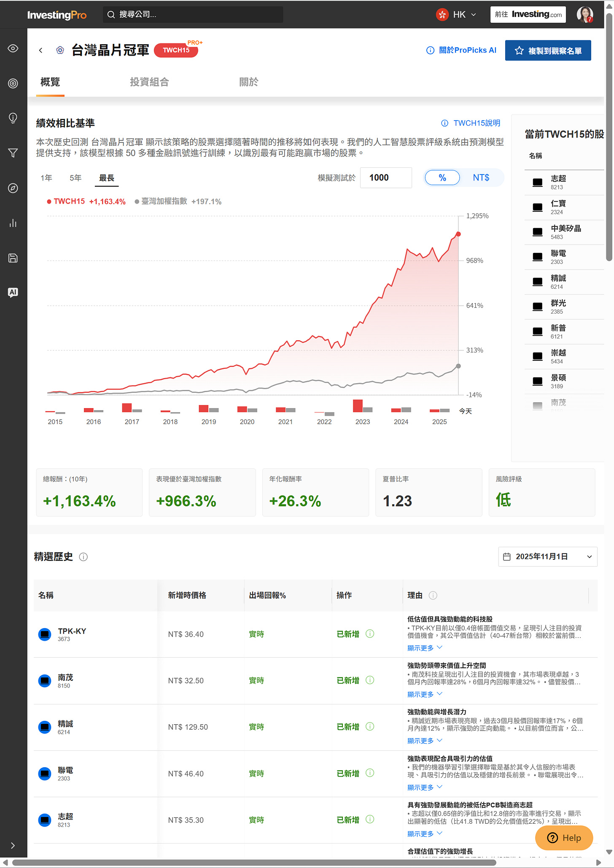
Task: Expand 顯示更多 for 精誠 reason
Action: (425, 740)
